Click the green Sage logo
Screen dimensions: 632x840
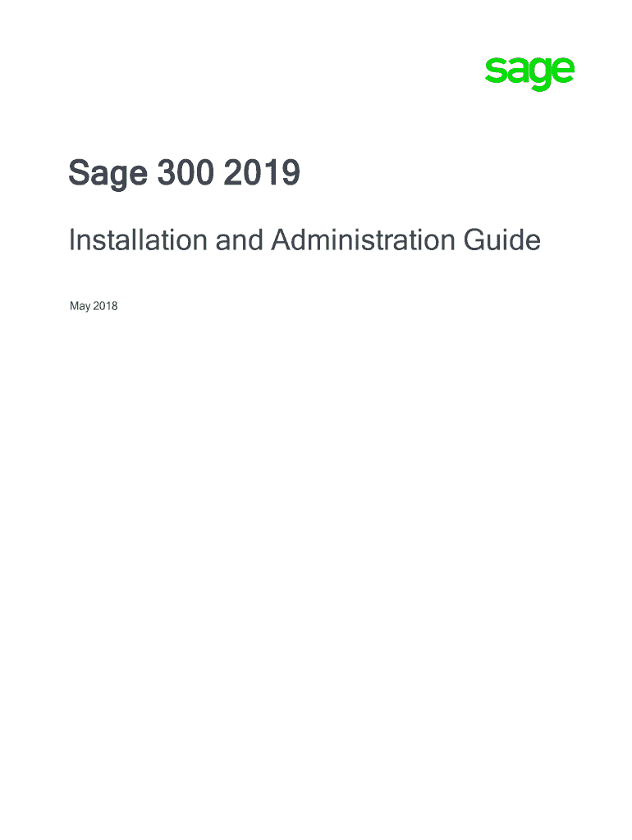coord(529,72)
